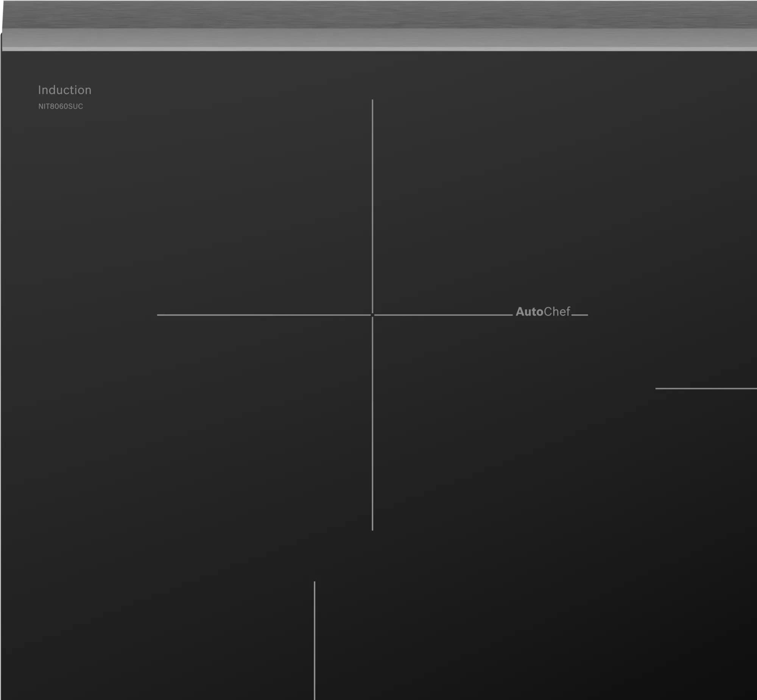Click the vertical line at bottom
Screen dimensions: 757x700
pyautogui.click(x=314, y=640)
